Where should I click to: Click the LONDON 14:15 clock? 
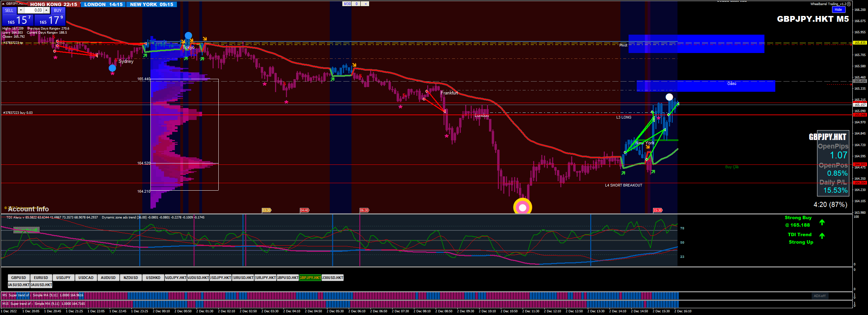point(103,4)
